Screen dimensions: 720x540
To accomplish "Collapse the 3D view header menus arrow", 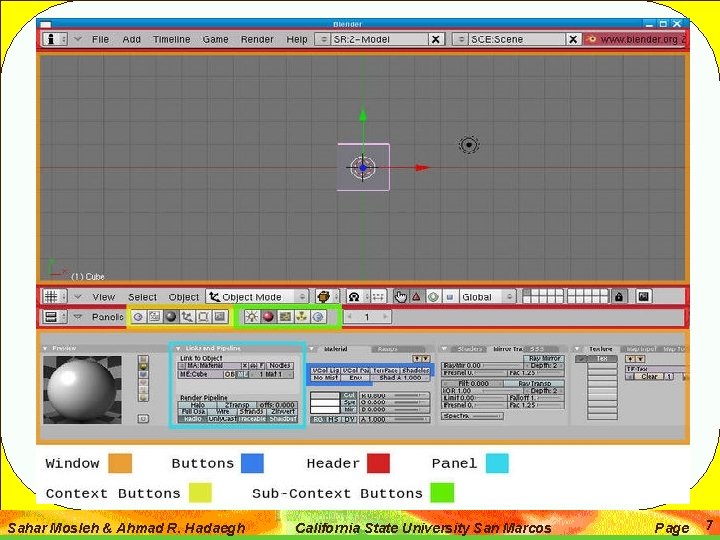I will (78, 297).
